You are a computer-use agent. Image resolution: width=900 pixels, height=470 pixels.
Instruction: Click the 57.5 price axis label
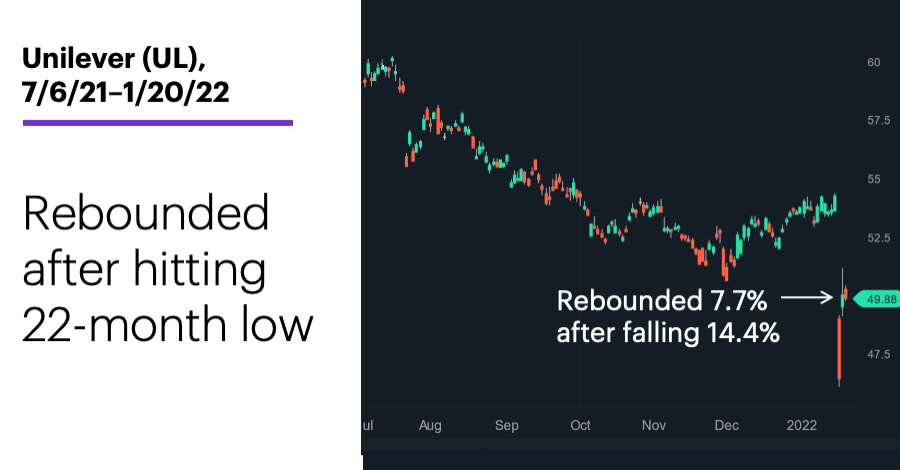[879, 121]
